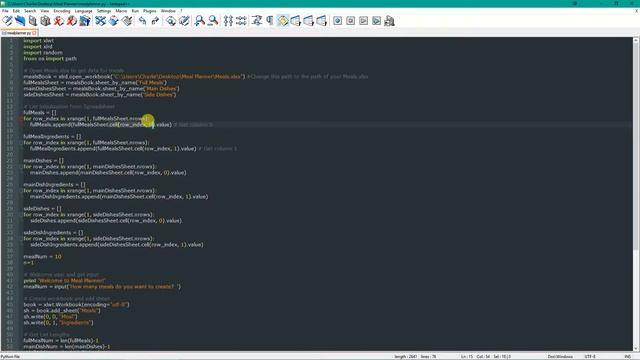Zoom in using the magnifier plus icon
The width and height of the screenshot is (640, 360).
[200, 20]
